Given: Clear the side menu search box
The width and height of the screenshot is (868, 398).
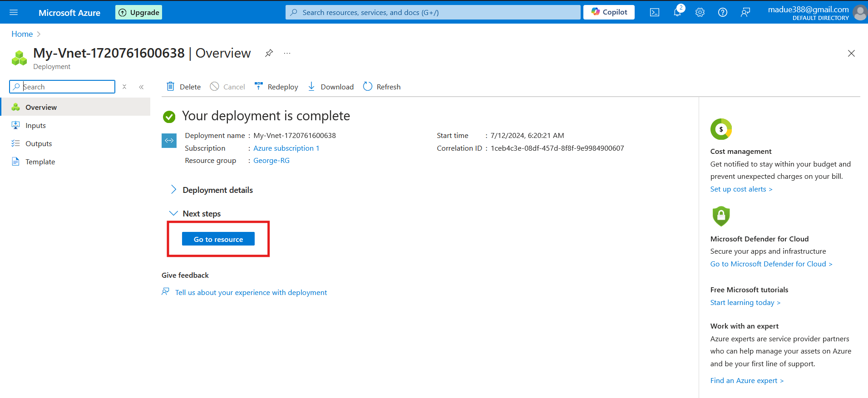Looking at the screenshot, I should pyautogui.click(x=124, y=87).
